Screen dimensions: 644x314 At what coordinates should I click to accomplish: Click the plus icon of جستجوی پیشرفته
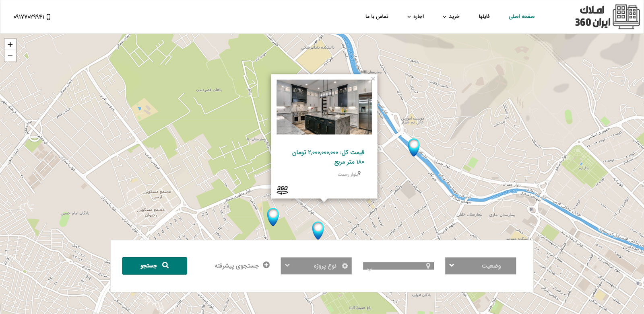[x=266, y=265]
